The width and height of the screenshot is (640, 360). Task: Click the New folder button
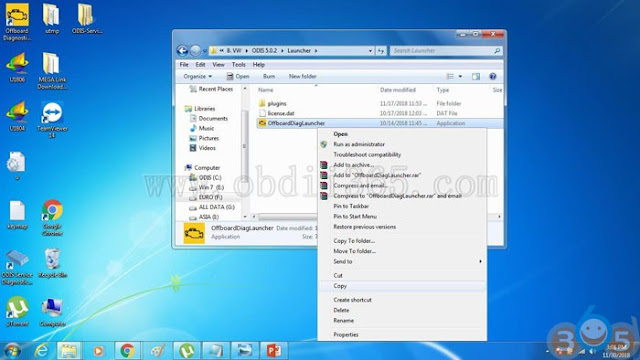pyautogui.click(x=302, y=76)
